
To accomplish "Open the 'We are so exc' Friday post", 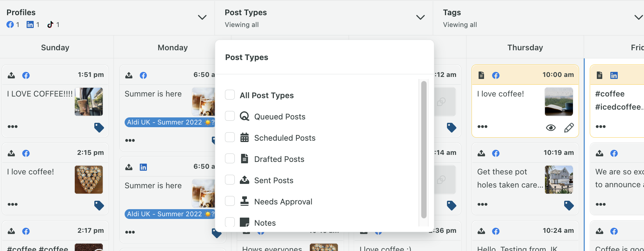I will click(619, 178).
